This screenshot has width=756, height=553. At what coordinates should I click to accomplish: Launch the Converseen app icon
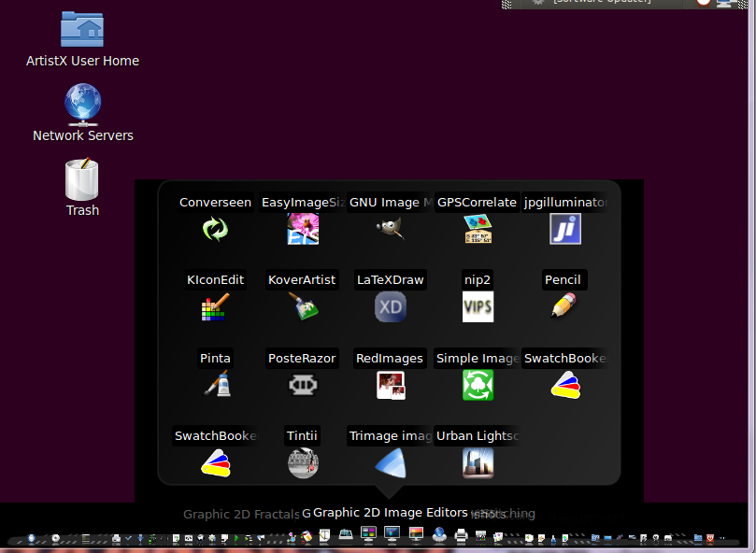(x=216, y=228)
